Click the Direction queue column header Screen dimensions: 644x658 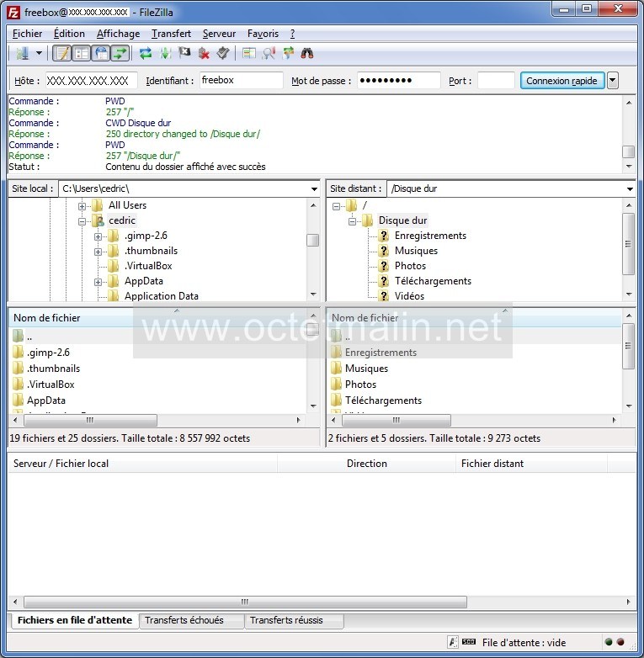tap(366, 464)
